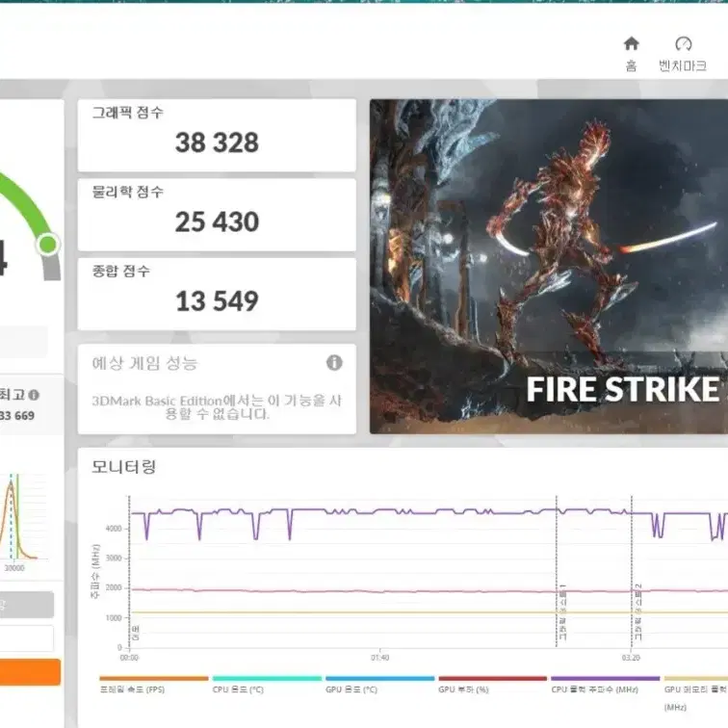Click info icon in estimated game performance card

(x=334, y=362)
